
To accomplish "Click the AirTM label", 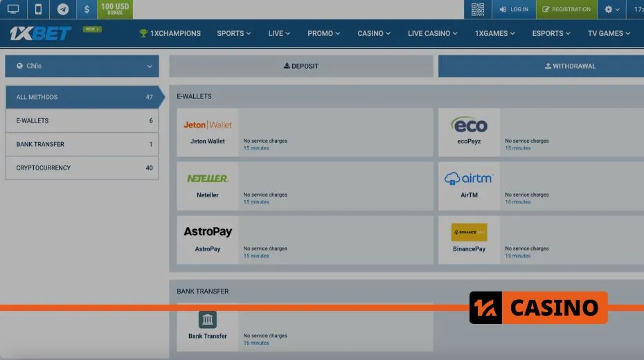I will click(x=469, y=195).
